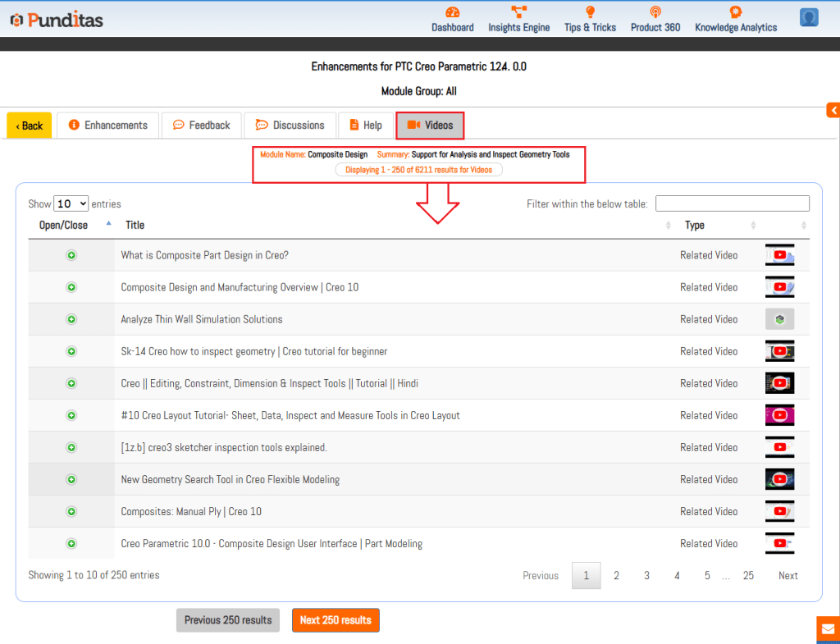This screenshot has height=644, width=840.
Task: Switch to the Discussions tab
Action: pyautogui.click(x=290, y=126)
